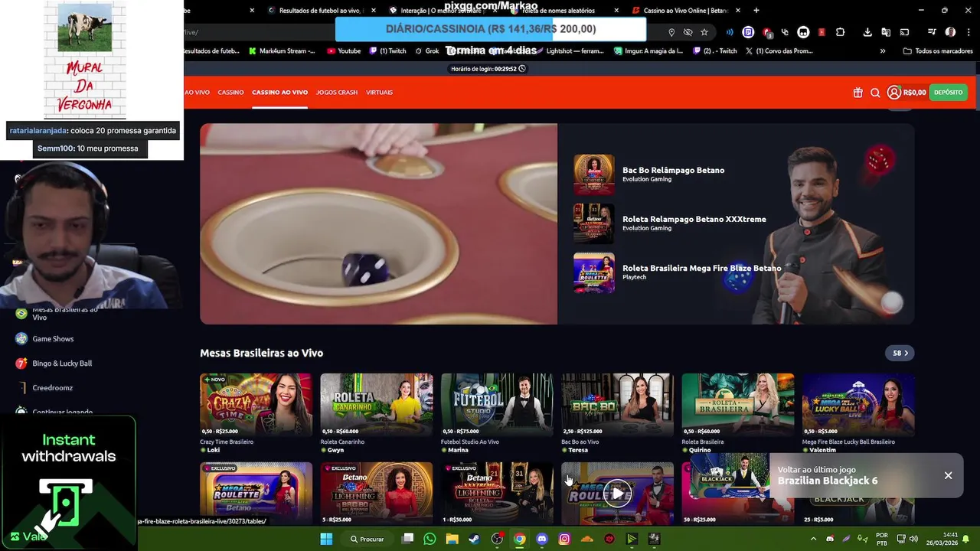Open the site info location icon in address bar

[x=671, y=32]
